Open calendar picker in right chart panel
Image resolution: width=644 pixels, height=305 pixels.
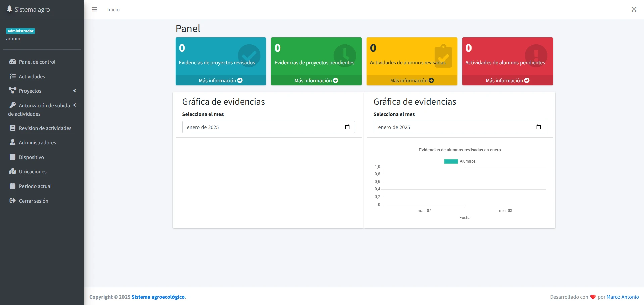(539, 127)
